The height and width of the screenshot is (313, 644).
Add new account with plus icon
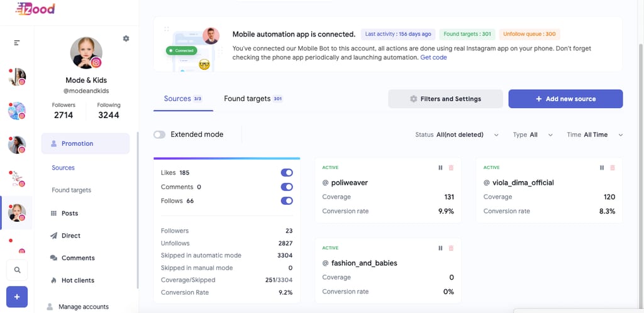pos(17,297)
